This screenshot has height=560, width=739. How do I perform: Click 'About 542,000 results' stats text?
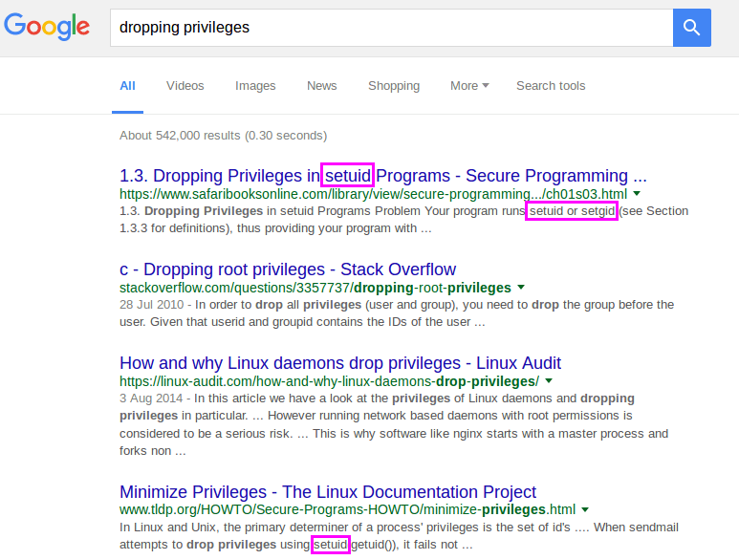point(223,136)
